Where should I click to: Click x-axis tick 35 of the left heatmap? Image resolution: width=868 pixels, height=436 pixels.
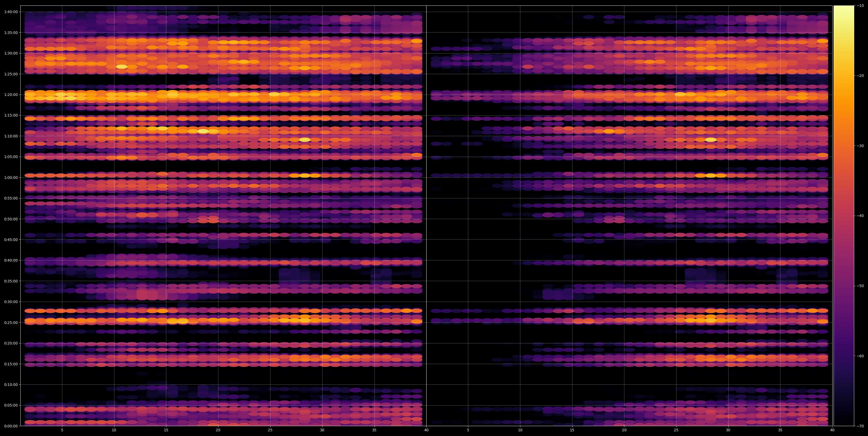tap(374, 430)
